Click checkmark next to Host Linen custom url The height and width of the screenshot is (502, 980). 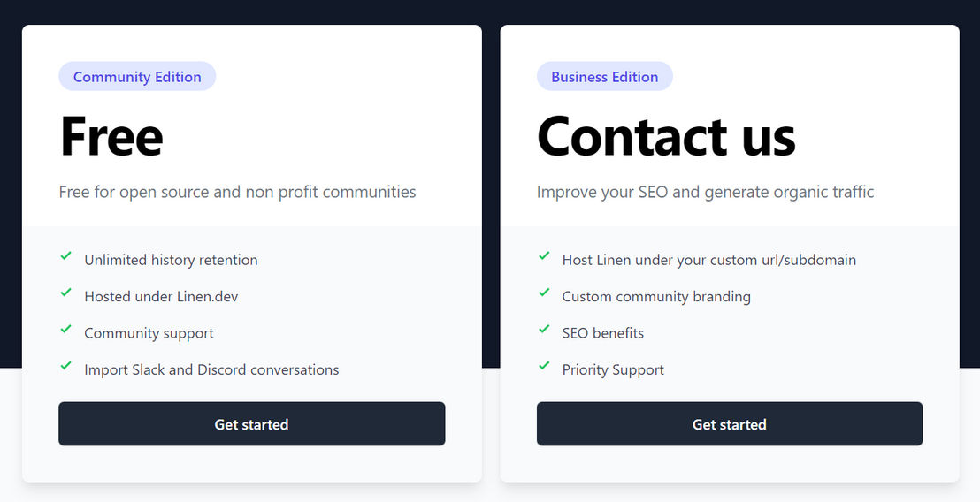(x=544, y=256)
